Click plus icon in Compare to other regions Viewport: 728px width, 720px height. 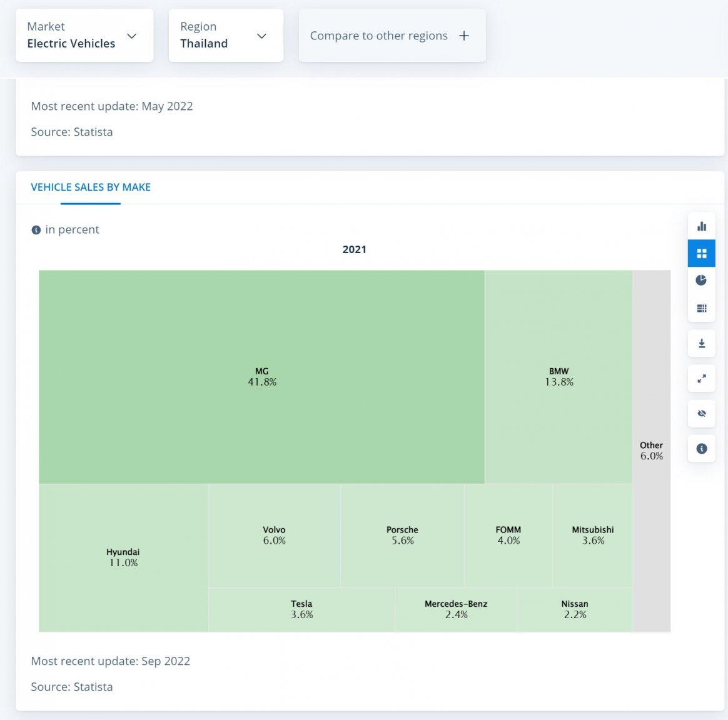(464, 36)
